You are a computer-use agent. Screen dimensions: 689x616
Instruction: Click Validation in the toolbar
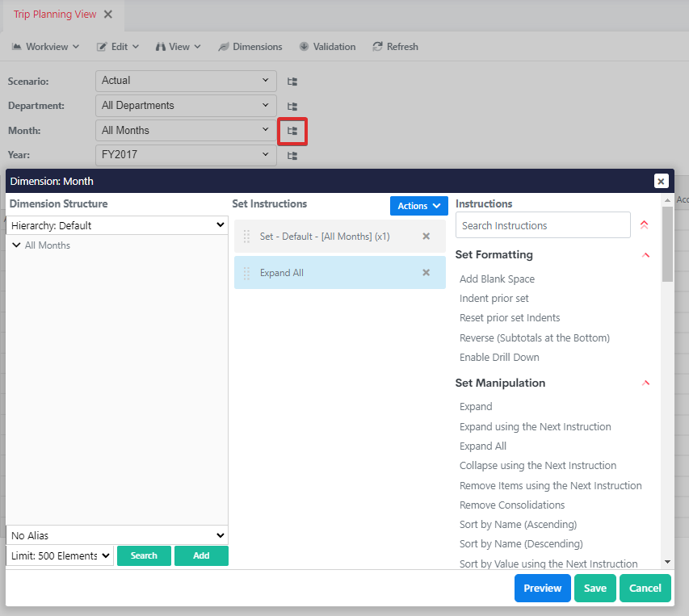pos(327,47)
